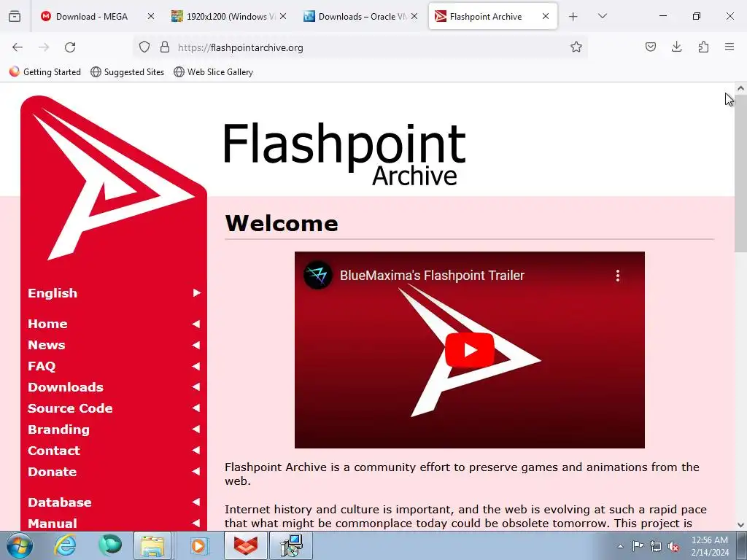Play the BlueMaxima's Flashpoint Trailer video

pos(470,350)
